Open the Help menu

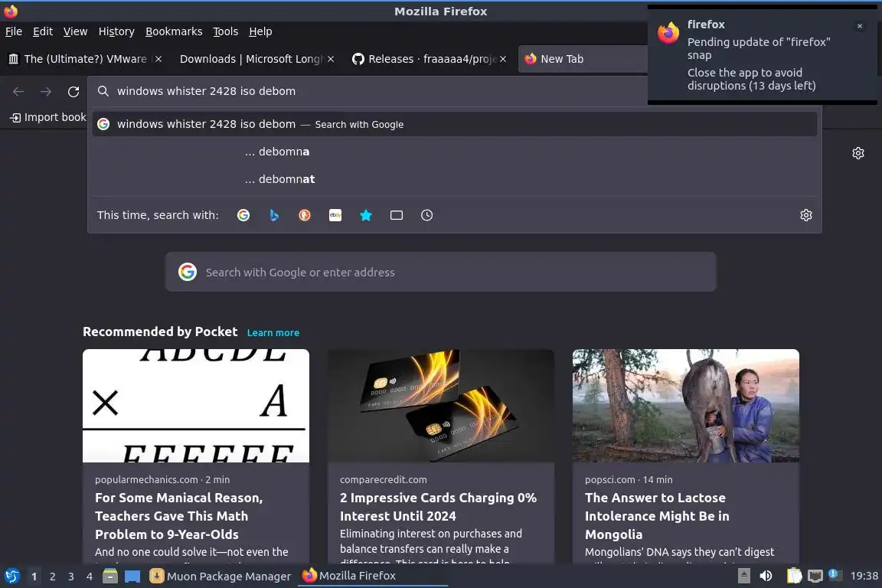click(x=260, y=31)
